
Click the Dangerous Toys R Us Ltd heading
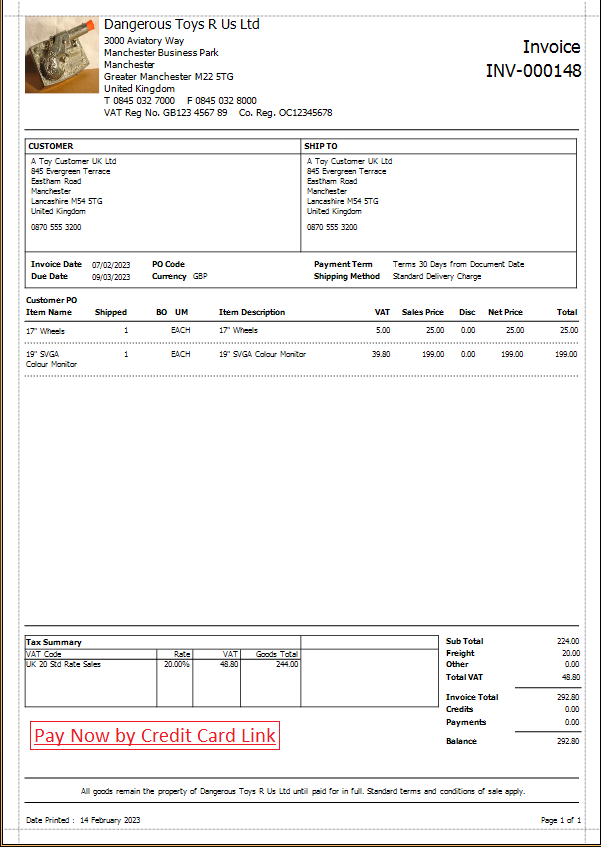[181, 23]
